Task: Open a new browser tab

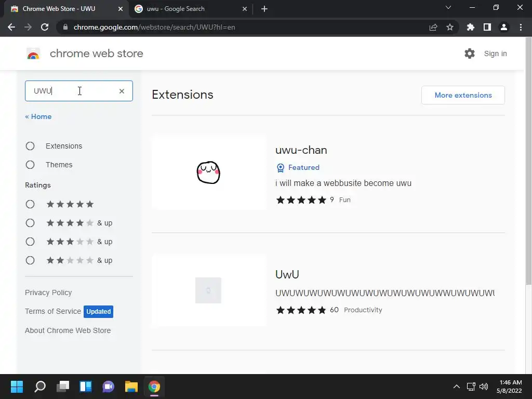Action: [x=264, y=9]
